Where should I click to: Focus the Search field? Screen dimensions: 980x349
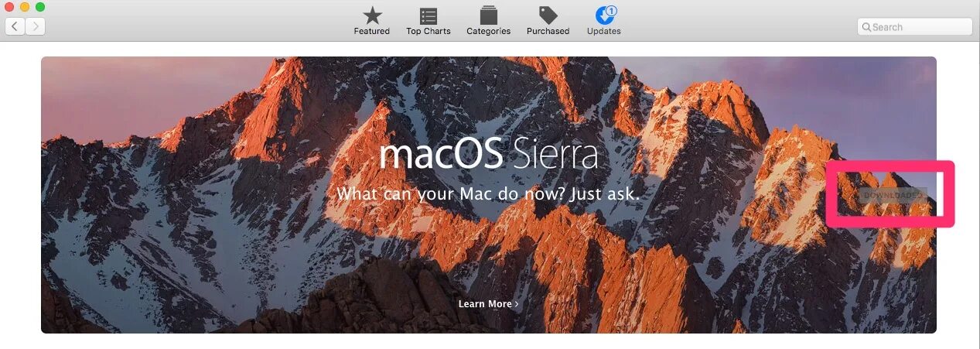(x=914, y=27)
